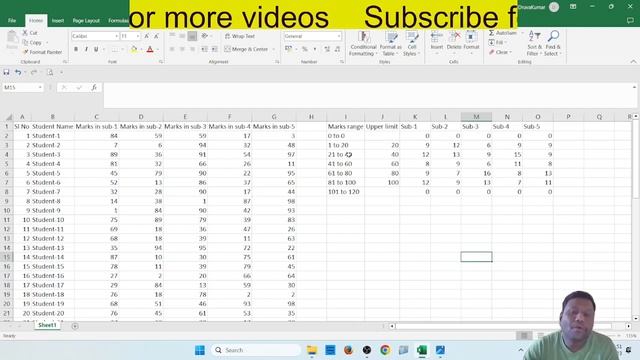Decrease font size with smaller A icon
This screenshot has width=640, height=360.
[x=156, y=36]
